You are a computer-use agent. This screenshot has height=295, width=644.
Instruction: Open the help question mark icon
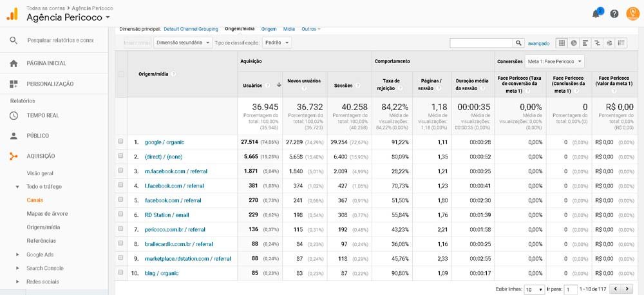click(614, 14)
